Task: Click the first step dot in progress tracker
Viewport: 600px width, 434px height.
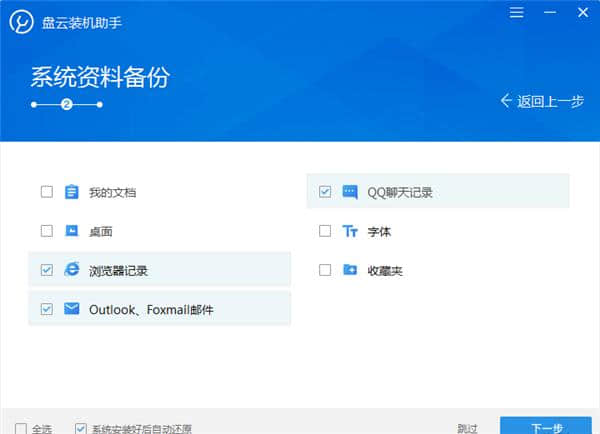Action: (x=34, y=104)
